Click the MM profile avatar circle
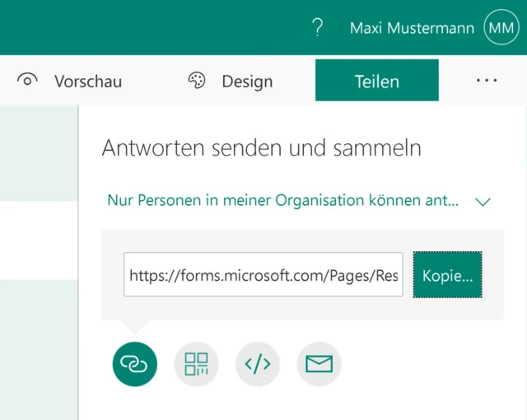This screenshot has width=527, height=420. click(501, 28)
